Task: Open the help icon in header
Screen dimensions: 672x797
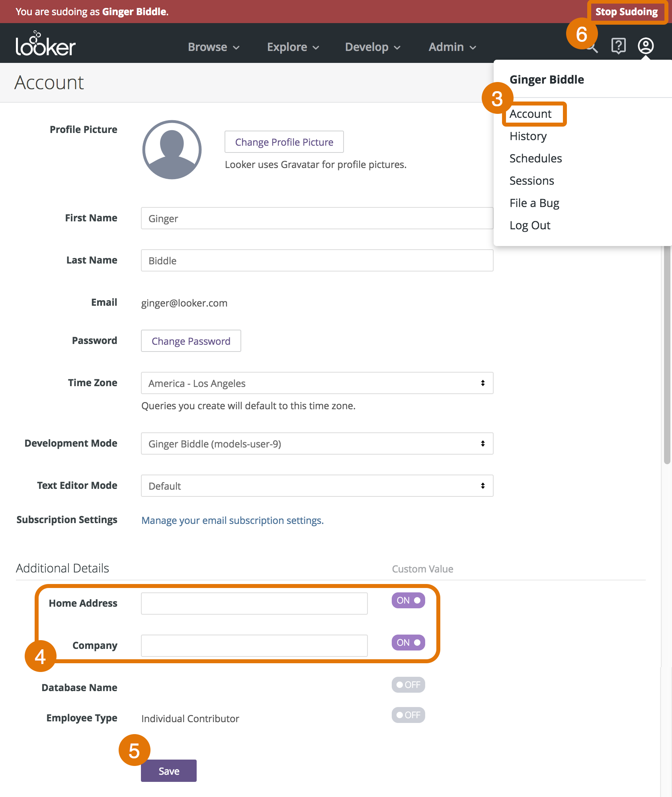Action: (x=618, y=46)
